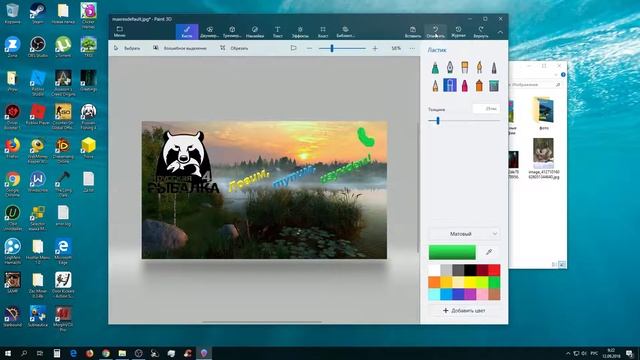Pick the orange color swatch
Image resolution: width=640 pixels, height=360 pixels.
434,282
